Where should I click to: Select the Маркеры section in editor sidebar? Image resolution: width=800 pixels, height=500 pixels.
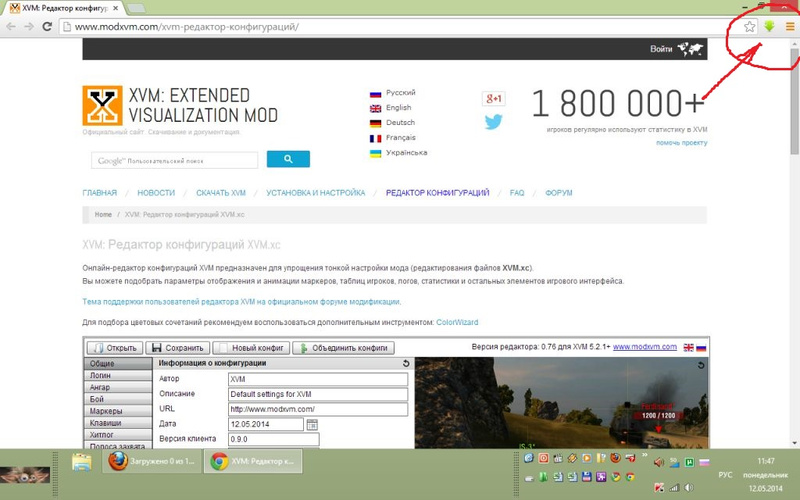pos(106,410)
